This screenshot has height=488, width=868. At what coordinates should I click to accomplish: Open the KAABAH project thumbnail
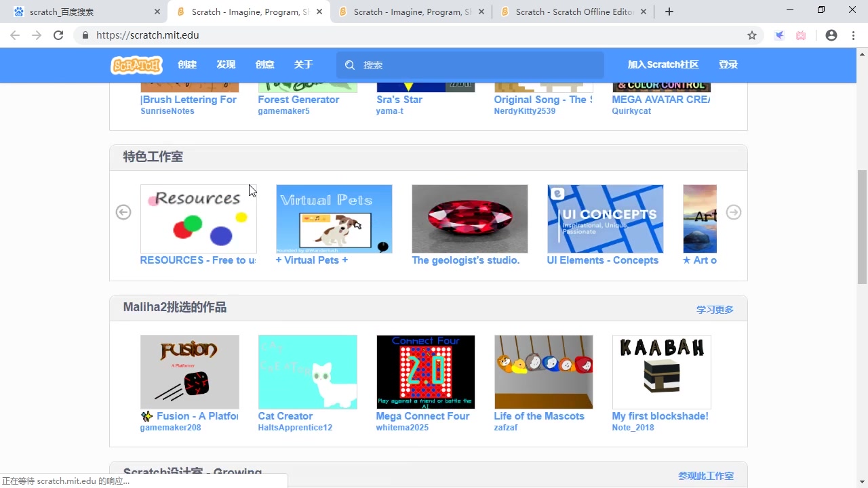[x=662, y=372]
